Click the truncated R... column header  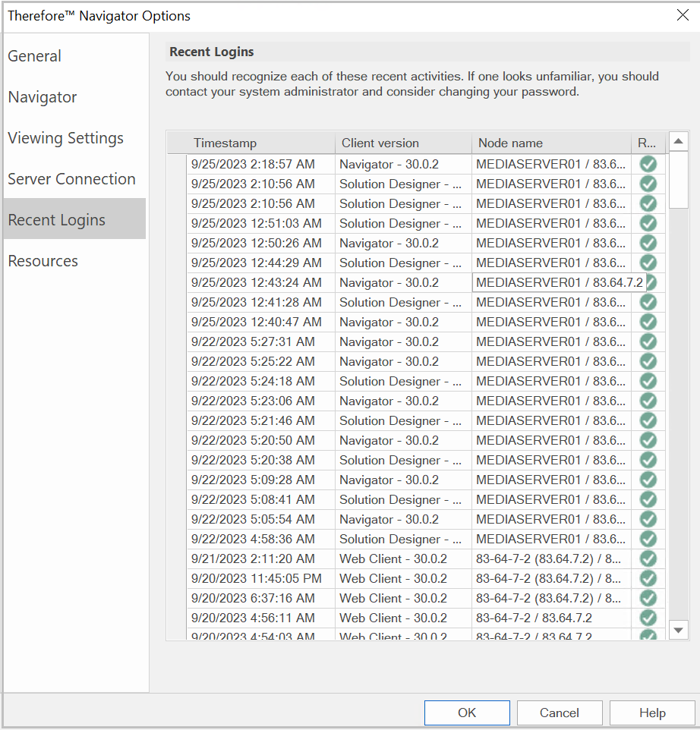648,143
